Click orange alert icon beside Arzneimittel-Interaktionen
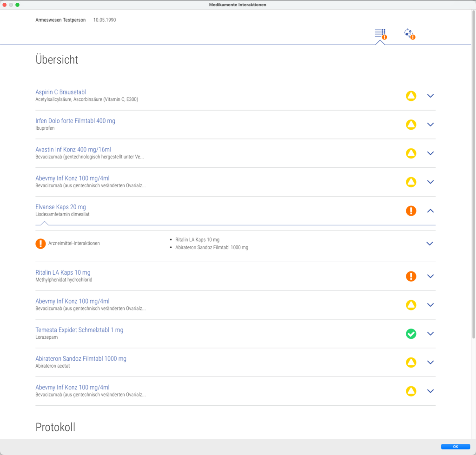The image size is (476, 455). pyautogui.click(x=41, y=244)
